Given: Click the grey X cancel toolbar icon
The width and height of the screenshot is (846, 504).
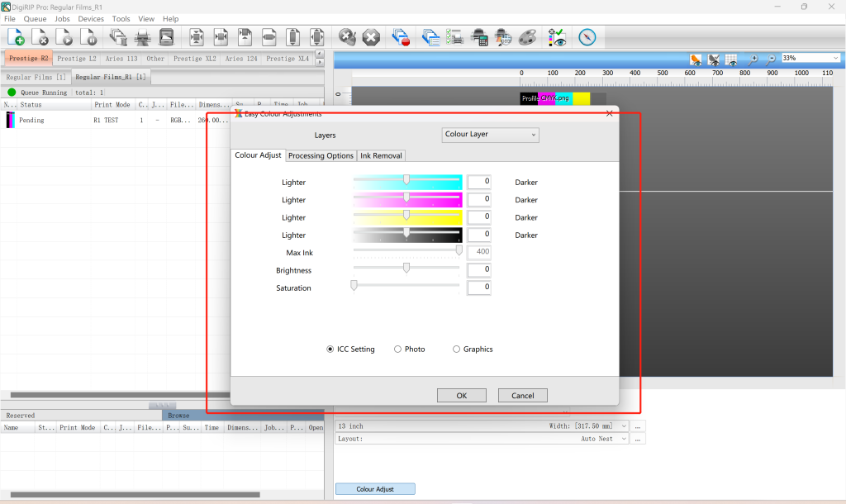Looking at the screenshot, I should [x=372, y=37].
